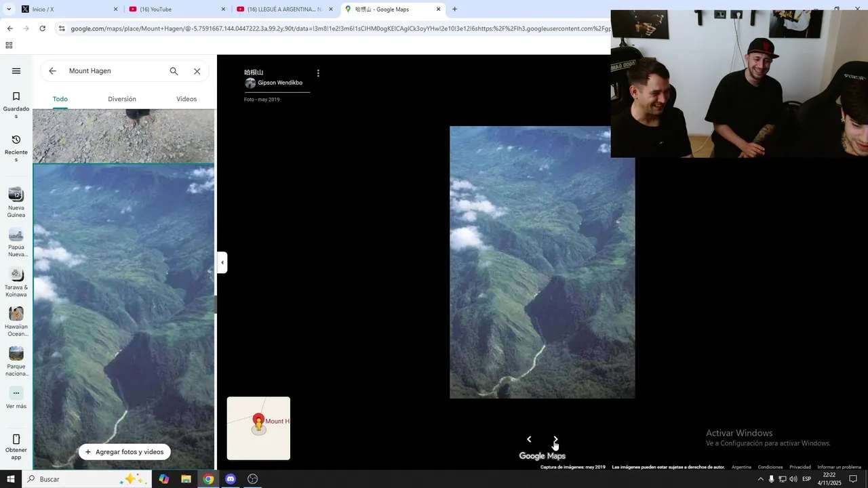Show the previous photo arrow

(529, 439)
